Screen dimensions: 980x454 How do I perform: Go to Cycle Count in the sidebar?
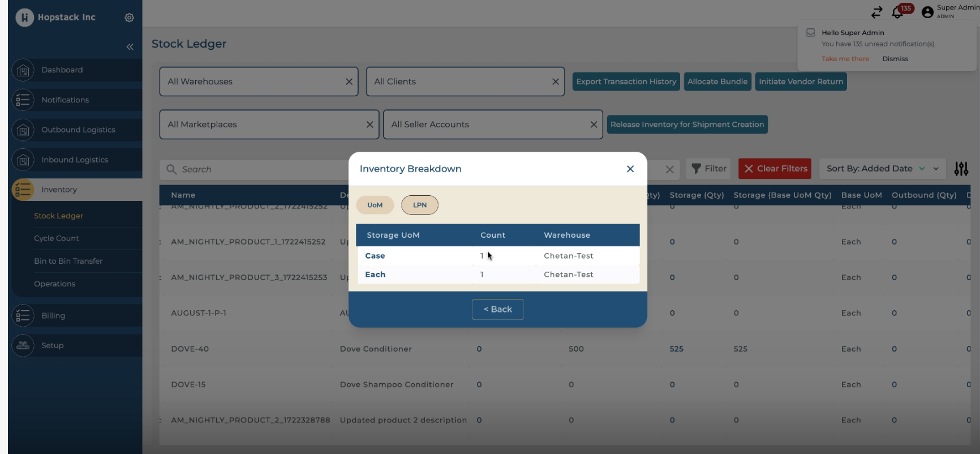(57, 238)
